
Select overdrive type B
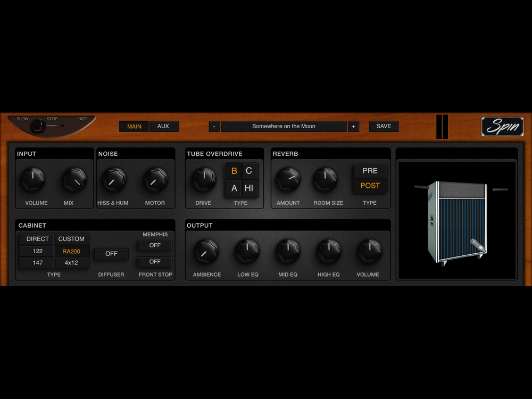pyautogui.click(x=234, y=171)
